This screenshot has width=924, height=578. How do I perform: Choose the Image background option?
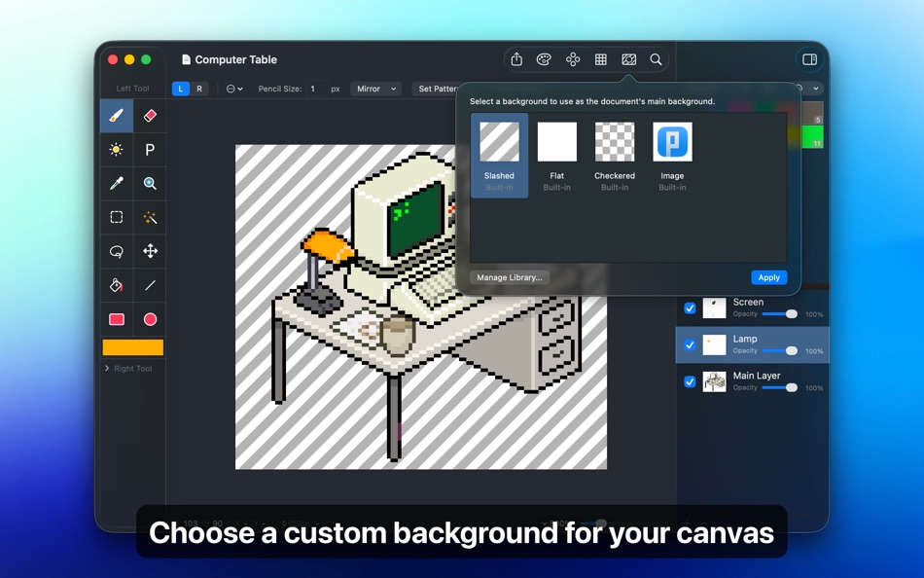[672, 156]
